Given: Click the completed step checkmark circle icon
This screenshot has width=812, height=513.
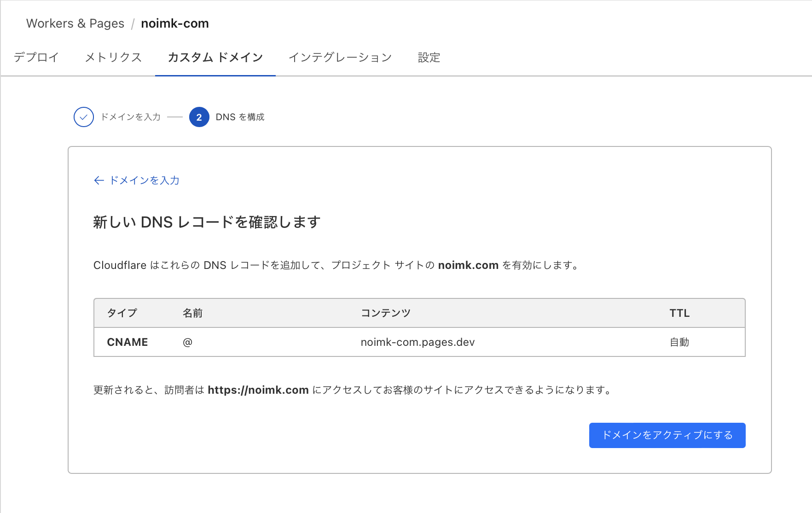Looking at the screenshot, I should (x=84, y=117).
